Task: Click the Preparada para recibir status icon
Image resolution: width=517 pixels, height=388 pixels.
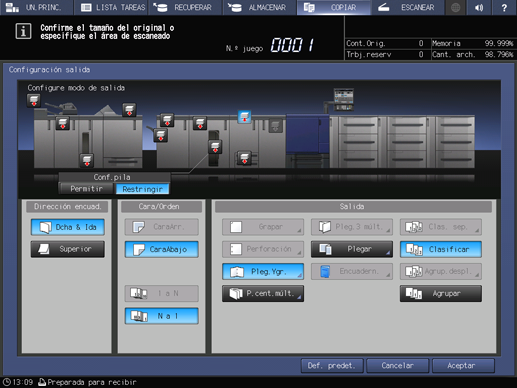Action: [x=42, y=382]
